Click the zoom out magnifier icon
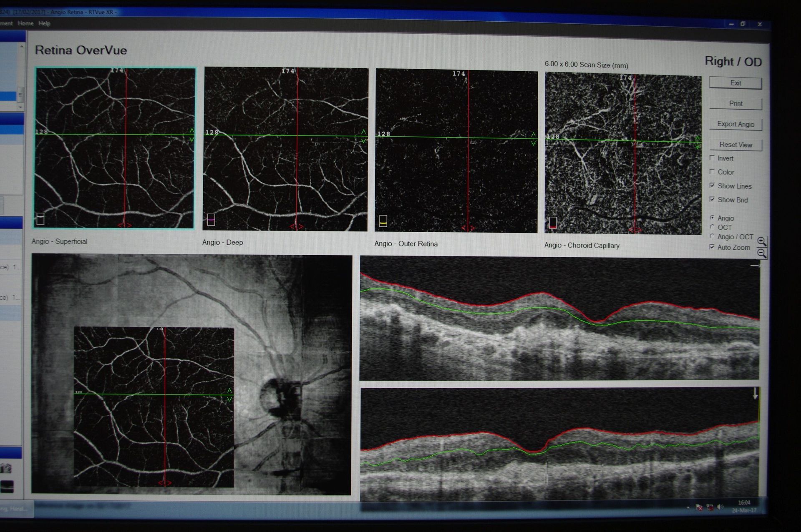801x532 pixels. (761, 253)
